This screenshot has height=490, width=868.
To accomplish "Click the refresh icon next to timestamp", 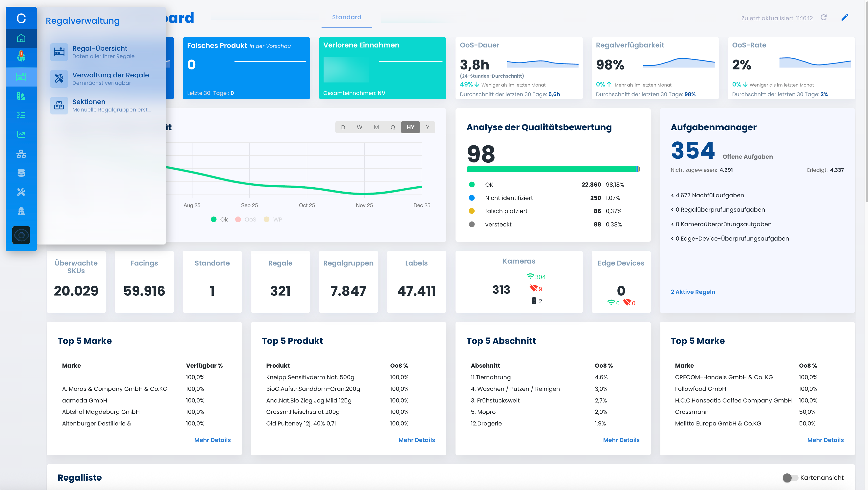I will click(824, 18).
